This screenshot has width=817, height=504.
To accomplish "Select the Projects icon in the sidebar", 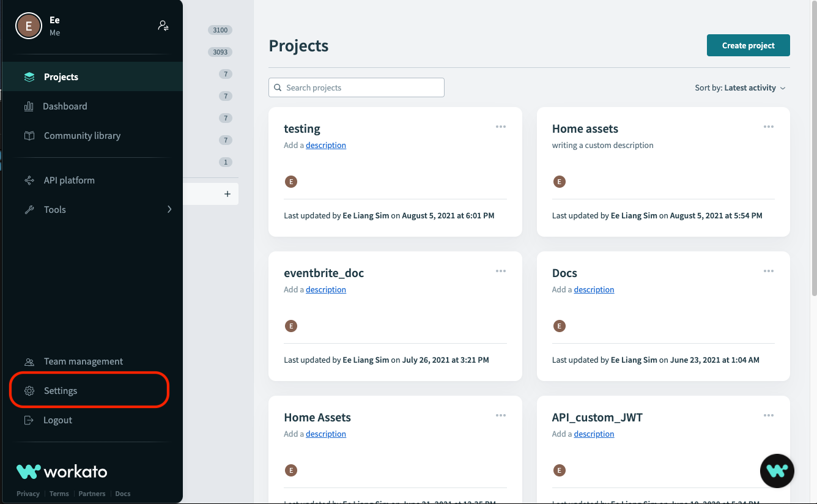I will 29,76.
